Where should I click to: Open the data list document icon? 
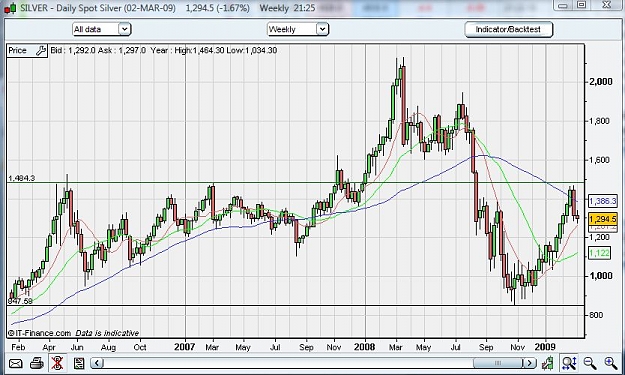79,363
